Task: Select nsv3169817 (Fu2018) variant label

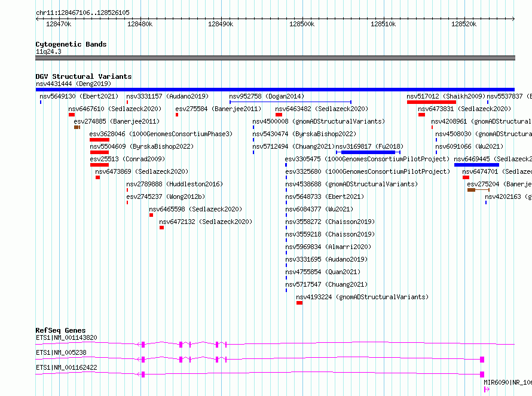Action: [x=369, y=146]
